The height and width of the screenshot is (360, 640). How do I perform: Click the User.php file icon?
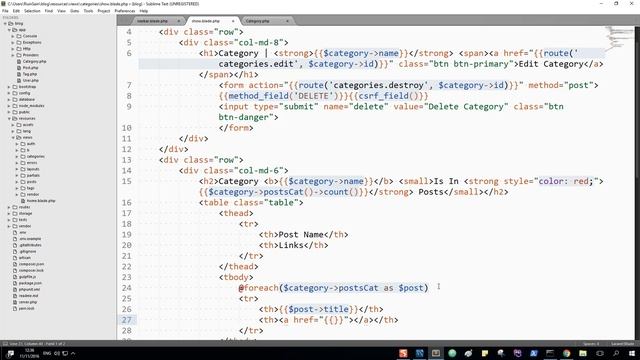pos(19,80)
